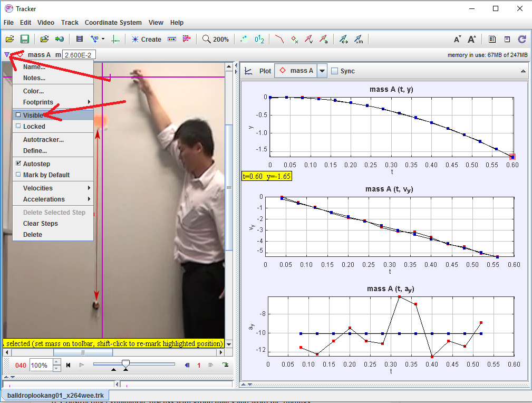Open the View menu
Viewport: 532px width, 403px height.
156,22
